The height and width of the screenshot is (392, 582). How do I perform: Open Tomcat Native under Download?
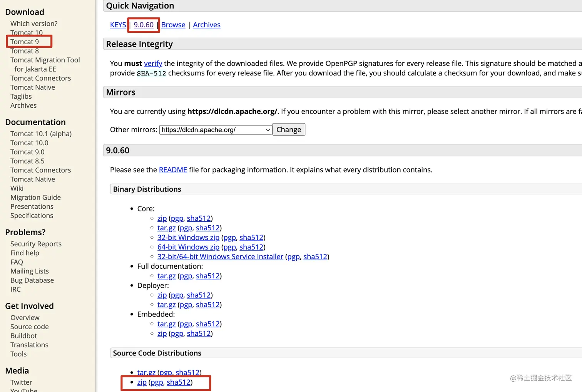click(x=33, y=87)
